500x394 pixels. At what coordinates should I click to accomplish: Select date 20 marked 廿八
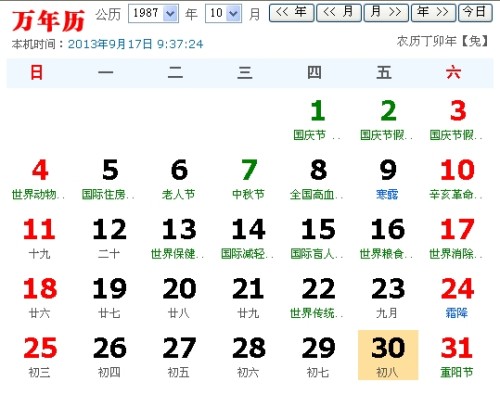(179, 297)
